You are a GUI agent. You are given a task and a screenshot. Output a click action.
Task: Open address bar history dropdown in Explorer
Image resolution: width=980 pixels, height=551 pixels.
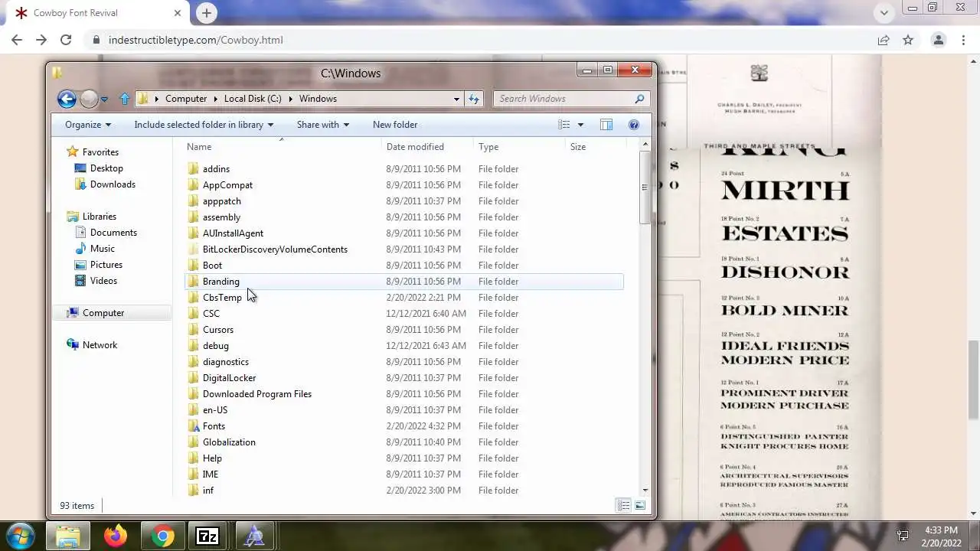click(x=456, y=99)
